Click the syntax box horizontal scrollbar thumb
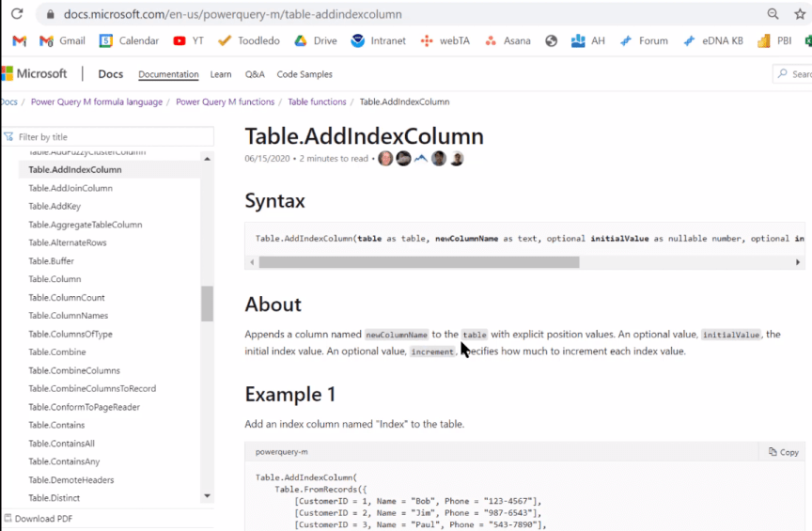The width and height of the screenshot is (812, 531). click(x=419, y=262)
